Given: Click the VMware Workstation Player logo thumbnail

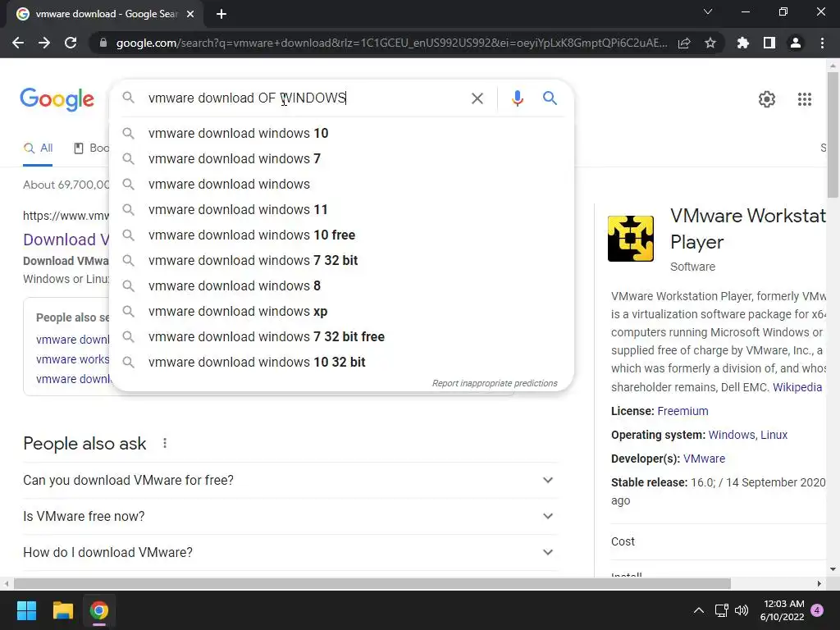Looking at the screenshot, I should coord(631,239).
